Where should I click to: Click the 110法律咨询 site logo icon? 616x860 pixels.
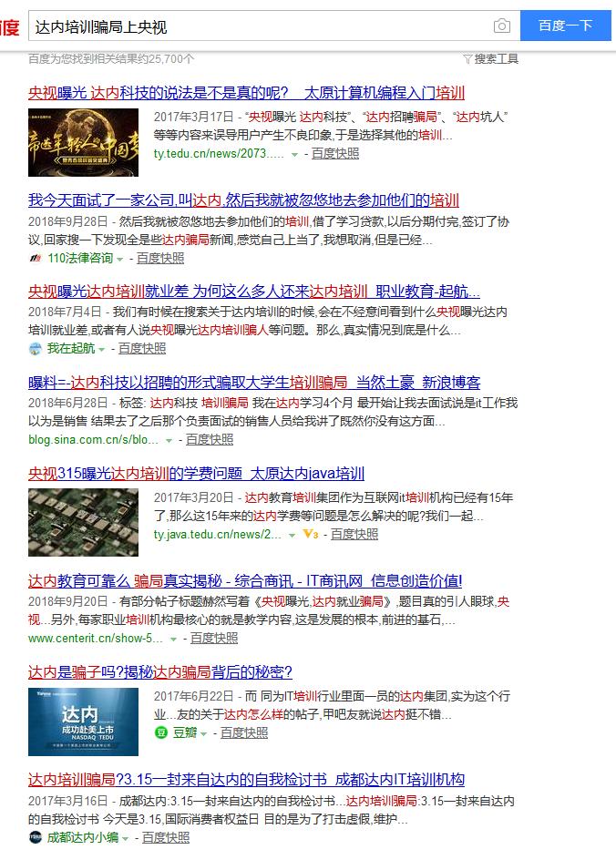[x=36, y=259]
